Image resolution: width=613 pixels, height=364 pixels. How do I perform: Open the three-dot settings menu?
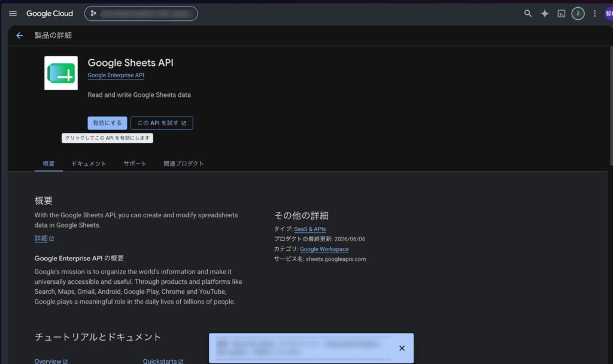pos(594,14)
